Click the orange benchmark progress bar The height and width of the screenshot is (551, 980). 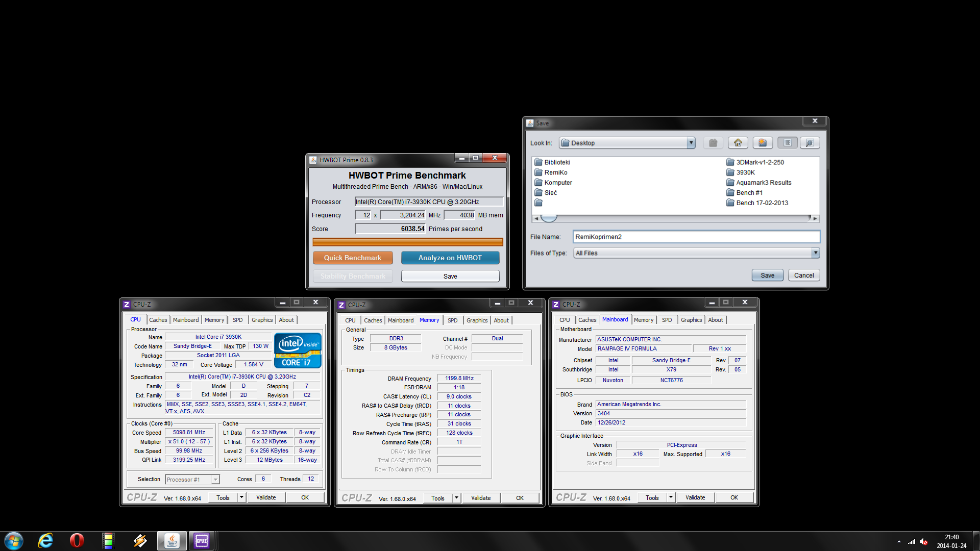point(408,242)
